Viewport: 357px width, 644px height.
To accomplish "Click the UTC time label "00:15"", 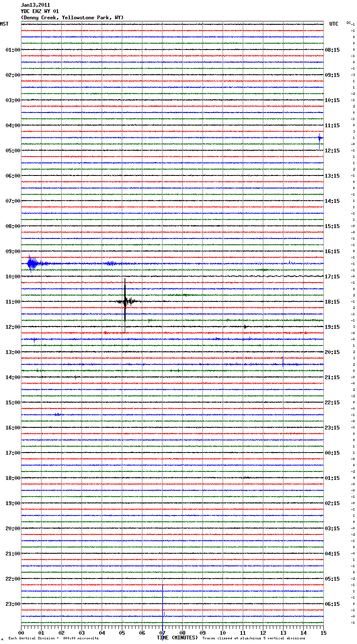I will point(332,453).
